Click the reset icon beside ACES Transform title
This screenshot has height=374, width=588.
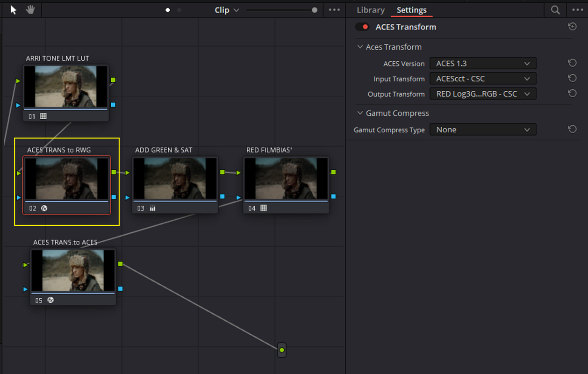[572, 27]
